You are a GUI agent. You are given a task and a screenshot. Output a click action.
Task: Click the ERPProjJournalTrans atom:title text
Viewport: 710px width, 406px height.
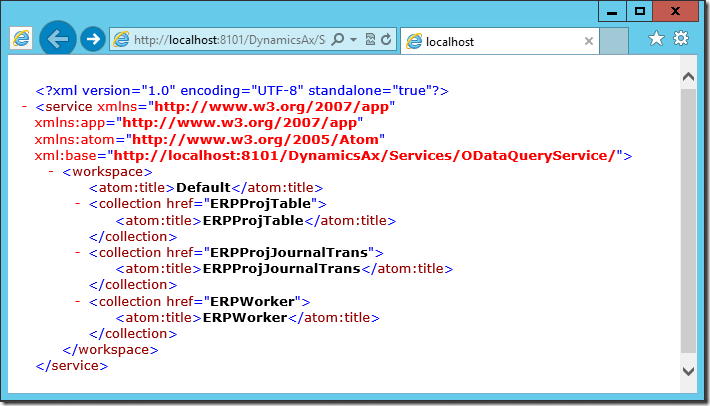(x=282, y=269)
